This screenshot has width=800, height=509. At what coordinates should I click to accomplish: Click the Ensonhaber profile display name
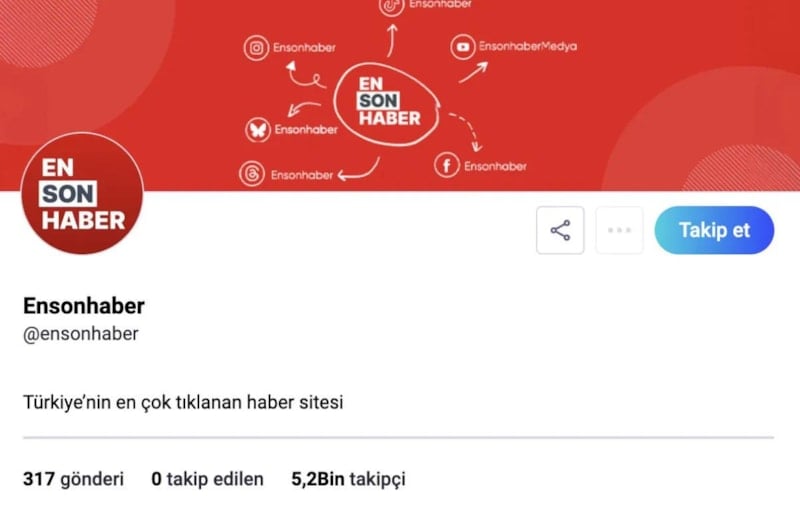point(84,306)
